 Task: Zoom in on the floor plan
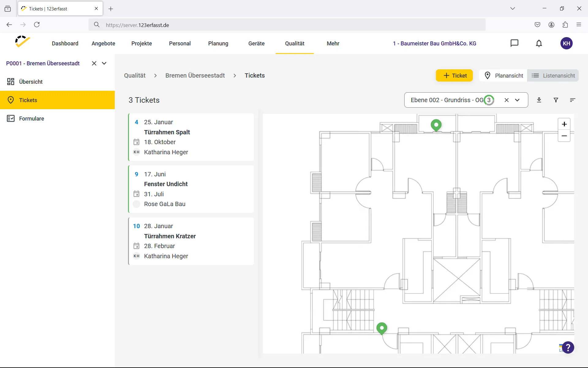click(564, 124)
